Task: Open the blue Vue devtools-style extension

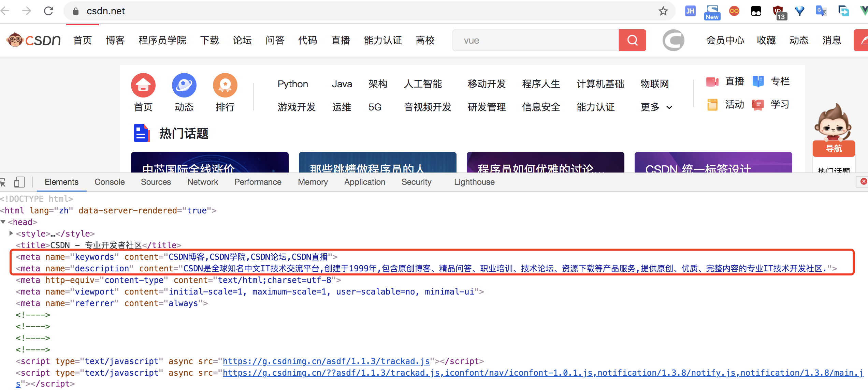Action: (800, 11)
